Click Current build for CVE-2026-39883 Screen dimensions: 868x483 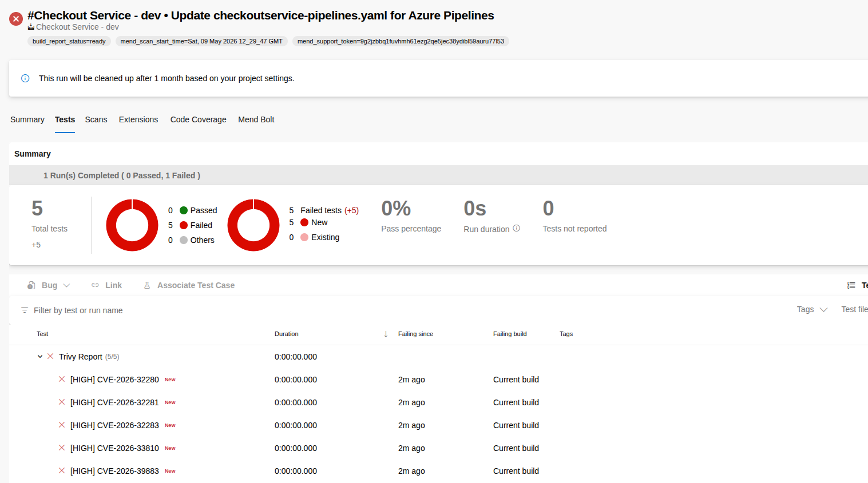point(516,471)
